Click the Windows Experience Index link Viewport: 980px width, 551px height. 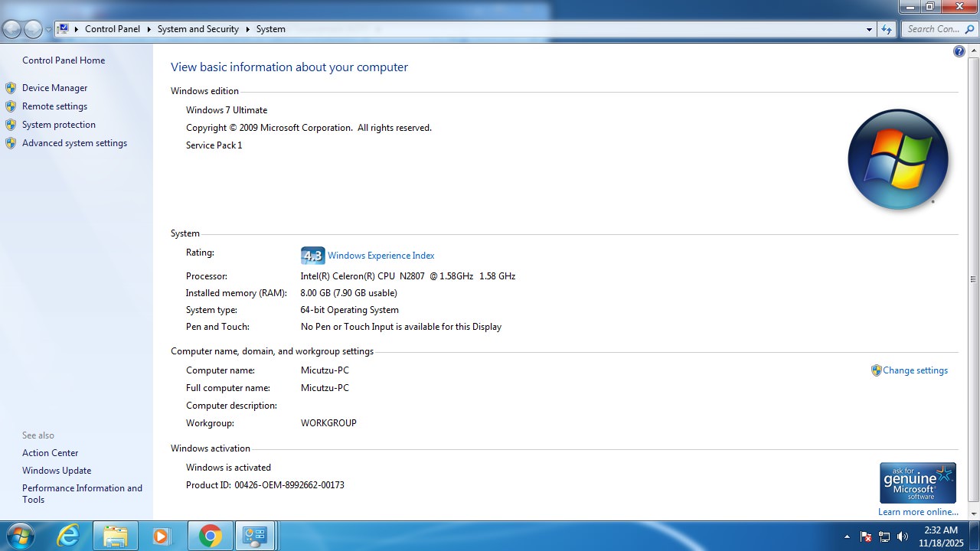(381, 256)
